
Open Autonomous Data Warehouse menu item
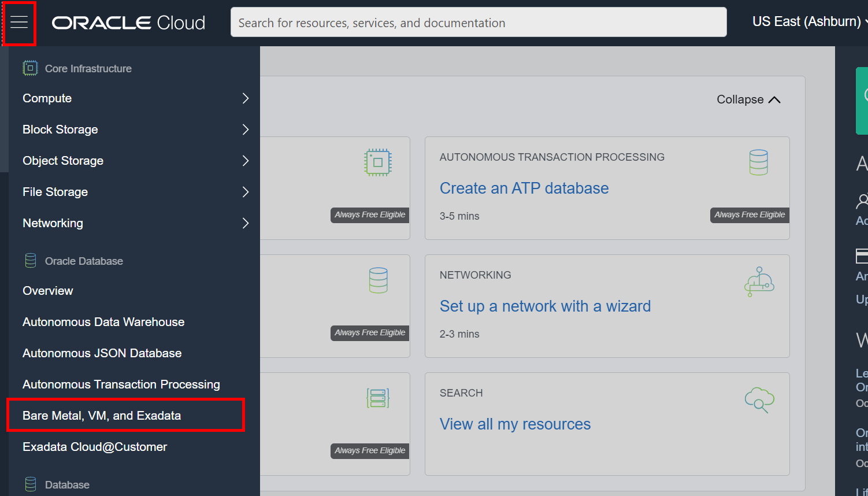103,322
